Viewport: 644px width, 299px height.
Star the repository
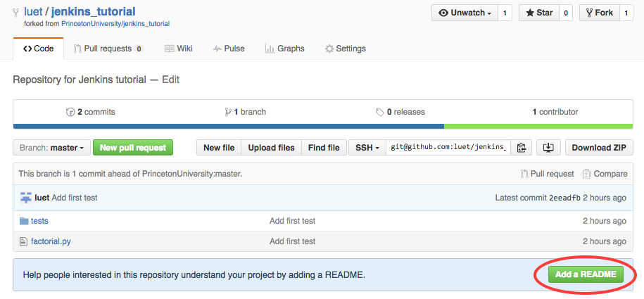click(539, 13)
